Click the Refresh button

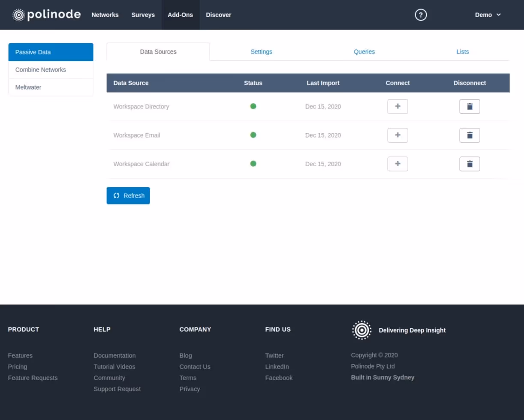128,195
